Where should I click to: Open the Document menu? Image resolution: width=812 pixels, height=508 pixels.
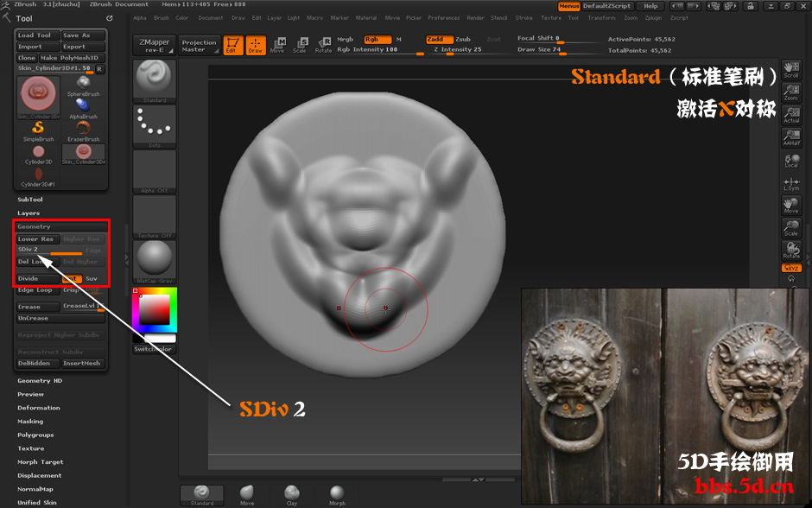click(x=211, y=18)
